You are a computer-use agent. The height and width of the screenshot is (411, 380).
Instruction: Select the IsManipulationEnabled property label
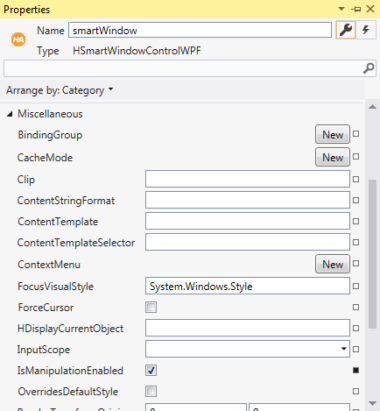pyautogui.click(x=70, y=370)
